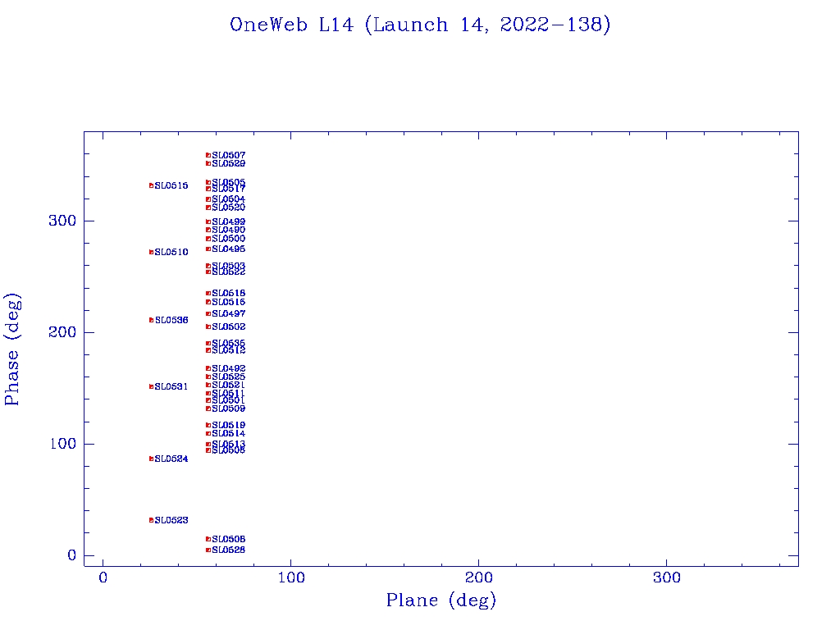Select the SL0525 satellite label
Viewport: 840px width, 630px height.
[229, 377]
